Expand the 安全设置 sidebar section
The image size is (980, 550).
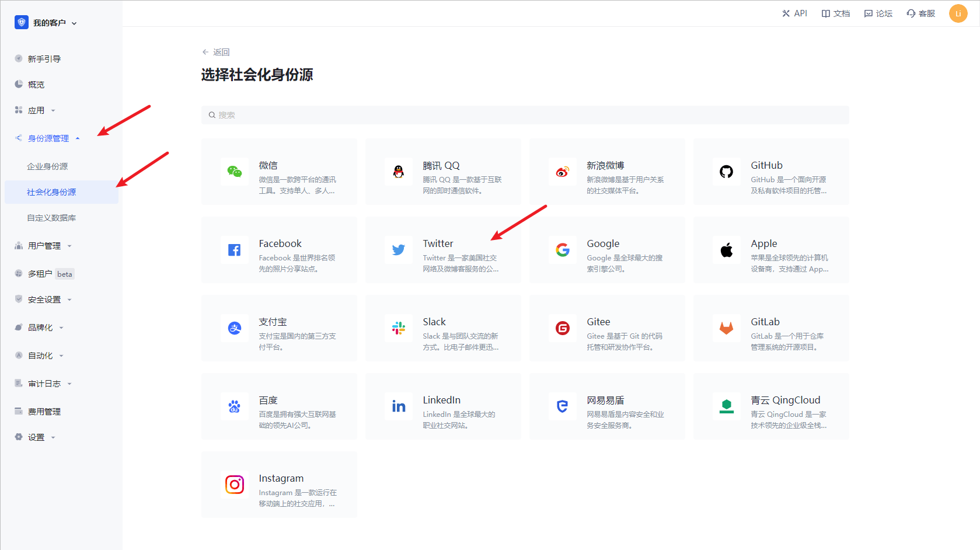(44, 300)
